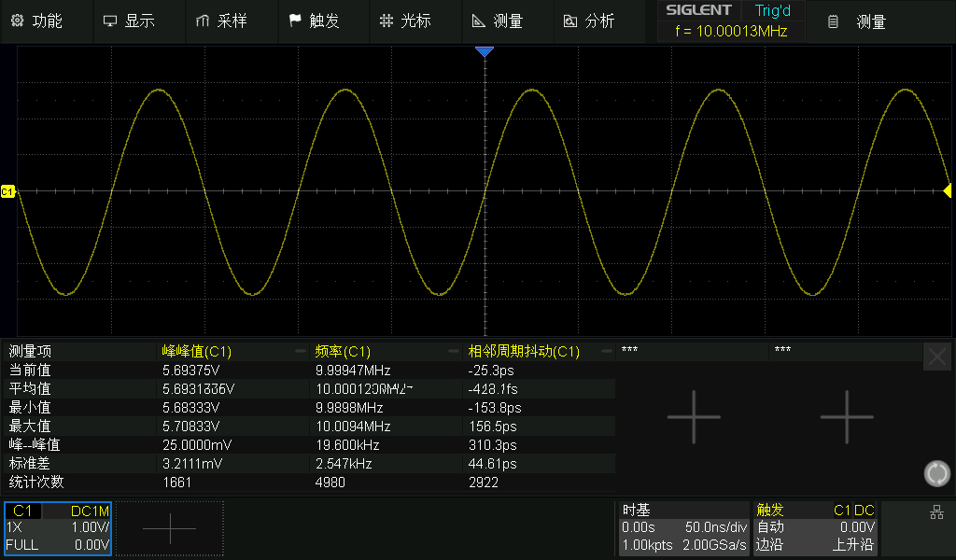Click the 1.00V/ vertical scale value

tap(91, 527)
